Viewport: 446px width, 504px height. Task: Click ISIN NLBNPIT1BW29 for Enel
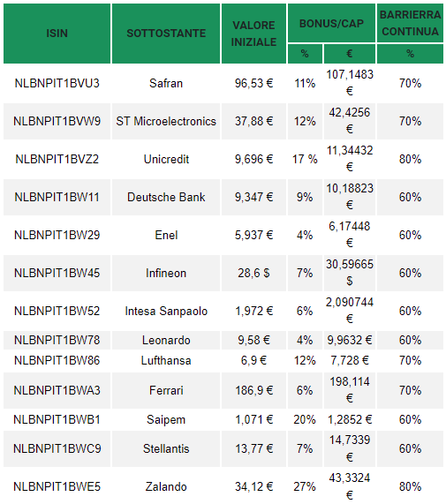tap(57, 235)
